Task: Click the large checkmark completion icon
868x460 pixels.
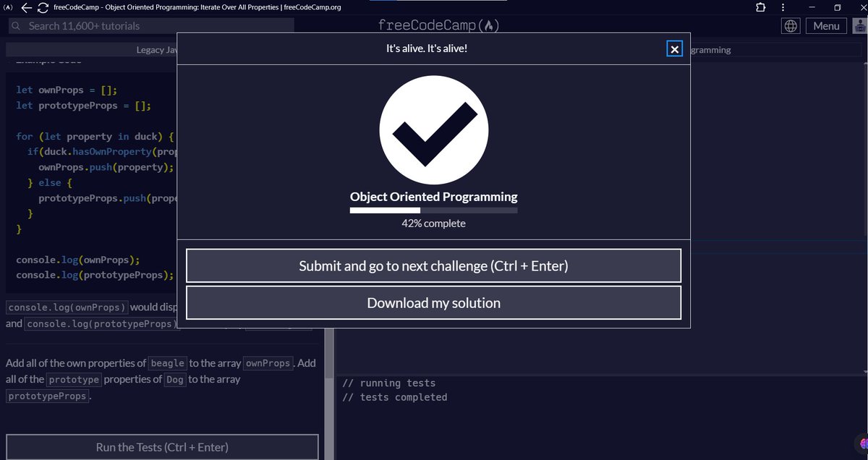Action: point(434,130)
